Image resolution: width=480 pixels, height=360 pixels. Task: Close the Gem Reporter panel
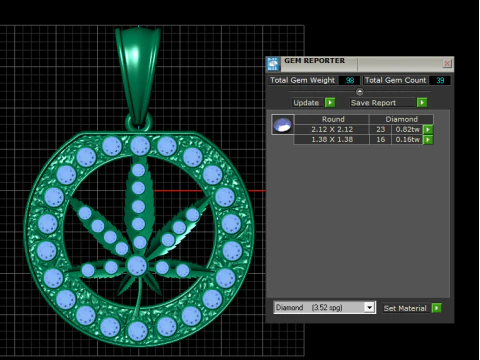[x=447, y=63]
